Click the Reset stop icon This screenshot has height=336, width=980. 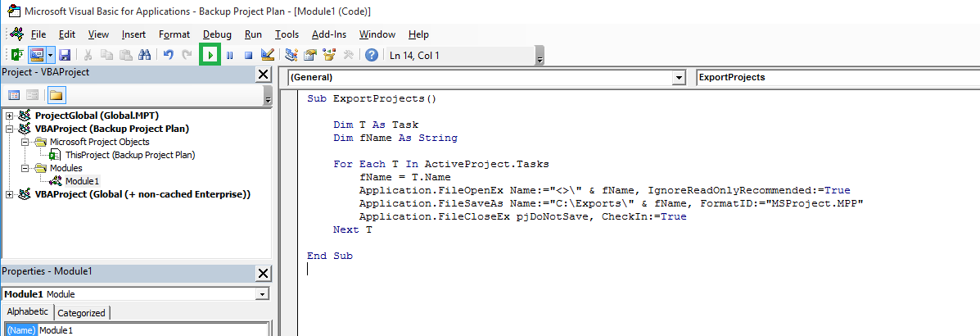tap(248, 56)
